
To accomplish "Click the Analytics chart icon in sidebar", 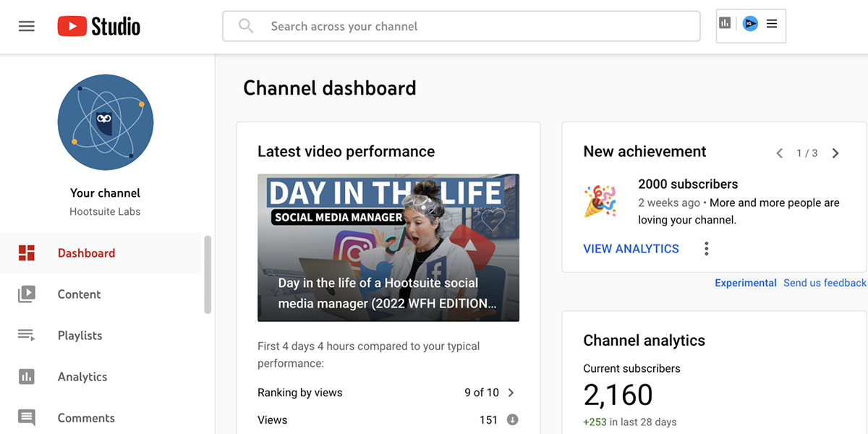I will click(27, 377).
